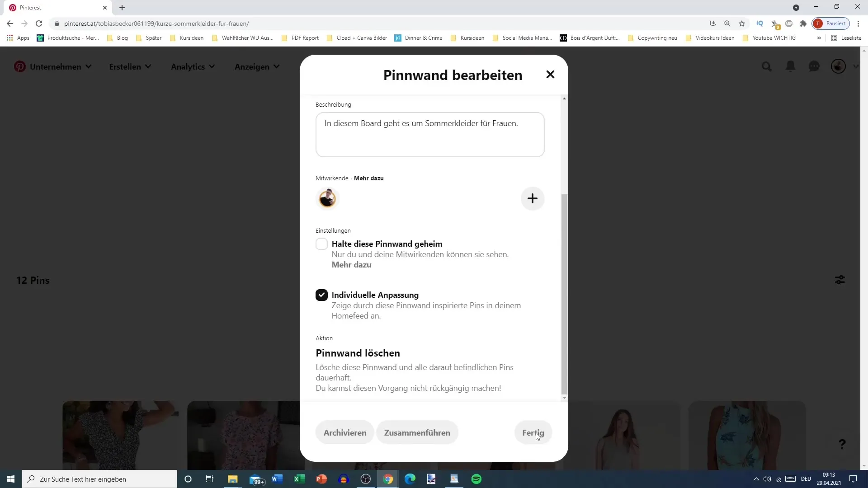Open the PDF Report bookmark folder
This screenshot has width=868, height=488.
[300, 38]
